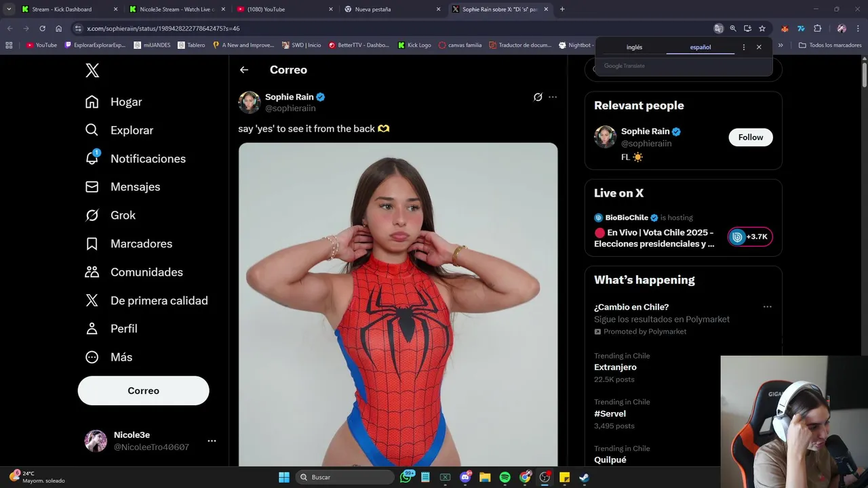The image size is (868, 488).
Task: Open Sophie Rain post avatar
Action: pos(249,102)
